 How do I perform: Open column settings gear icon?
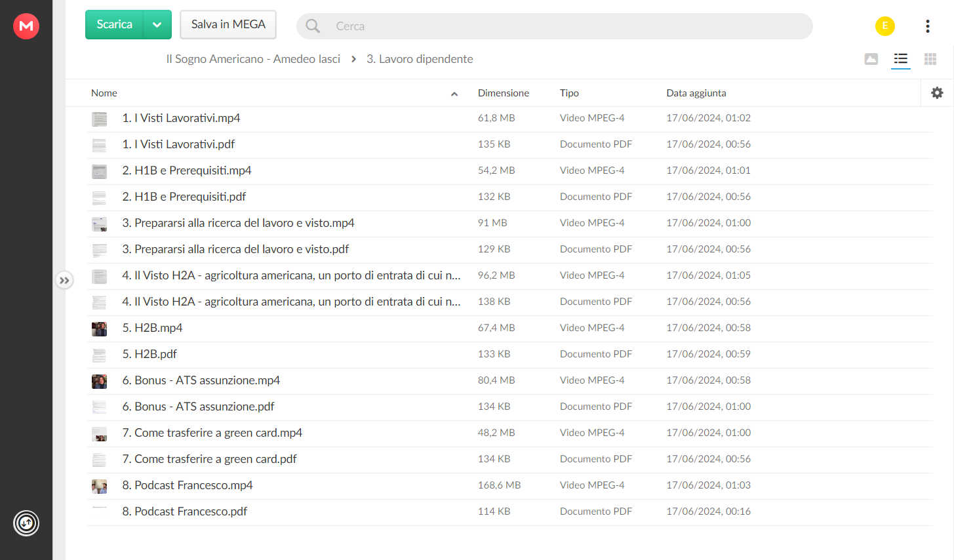pyautogui.click(x=937, y=93)
